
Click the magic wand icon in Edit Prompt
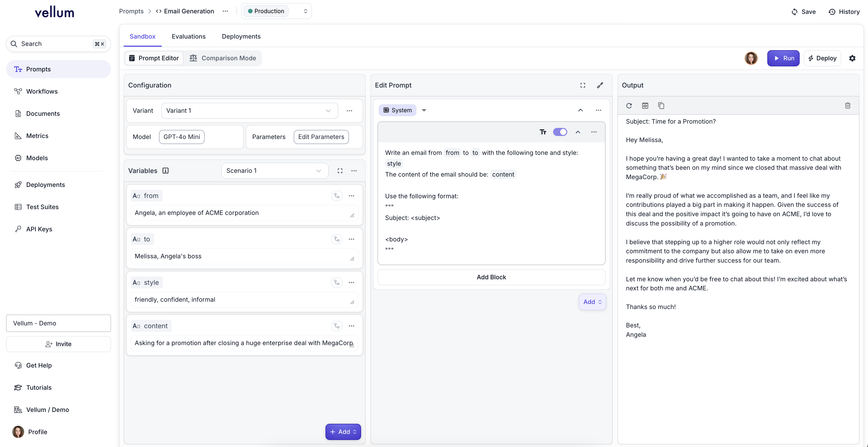(x=600, y=86)
